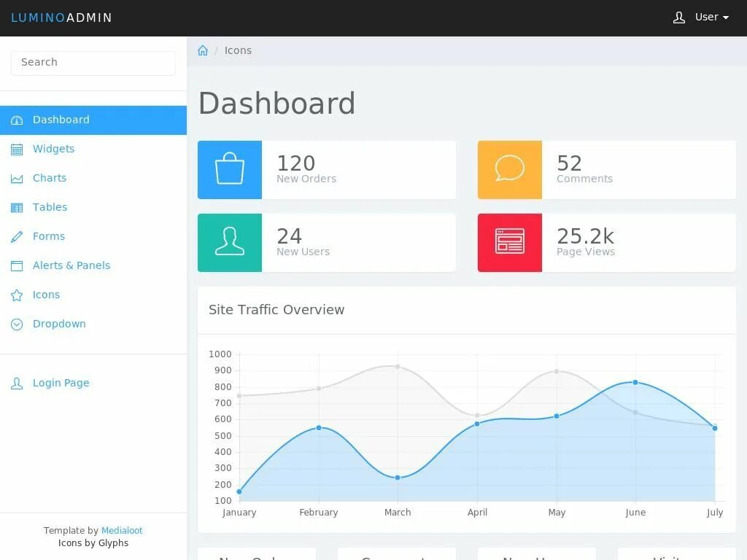
Task: Click the user profile icon in top bar
Action: pyautogui.click(x=679, y=17)
